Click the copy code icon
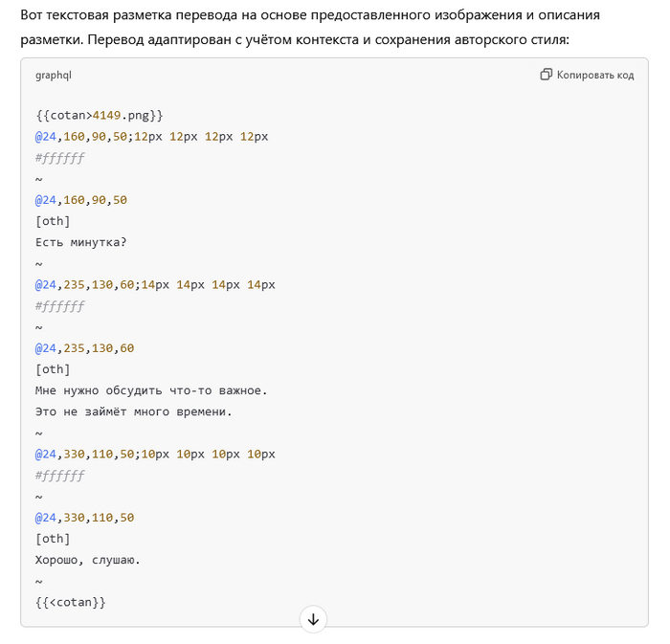This screenshot has height=644, width=670. pyautogui.click(x=547, y=75)
